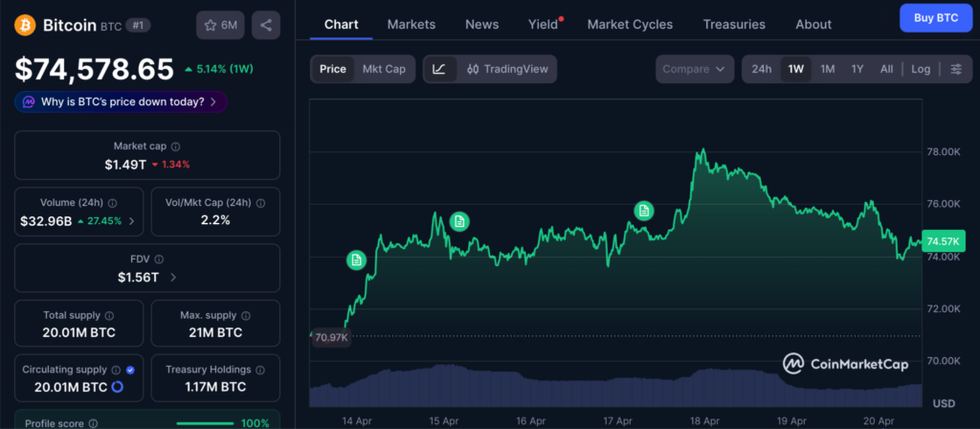This screenshot has width=980, height=429.
Task: Click the circulating supply verified badge
Action: (x=130, y=370)
